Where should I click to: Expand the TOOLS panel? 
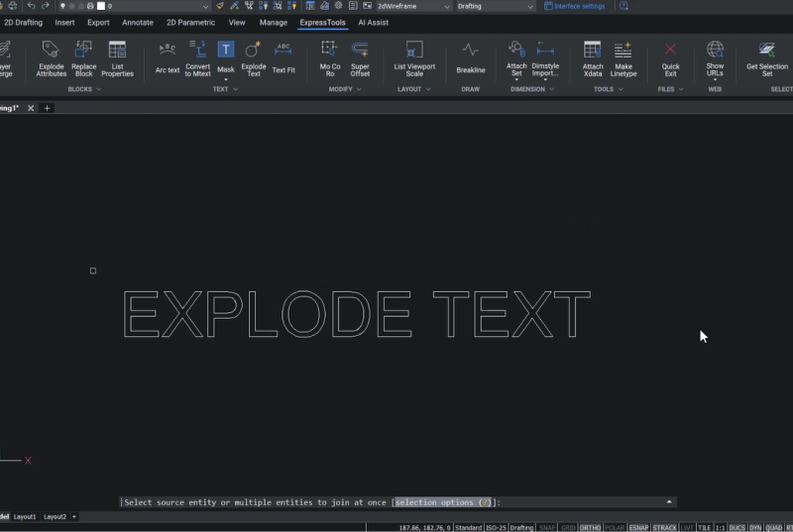coord(608,89)
